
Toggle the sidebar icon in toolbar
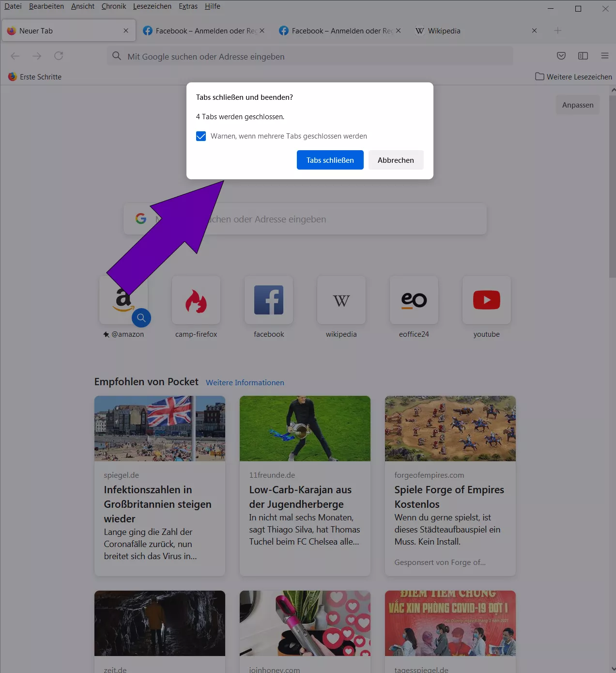(x=583, y=56)
